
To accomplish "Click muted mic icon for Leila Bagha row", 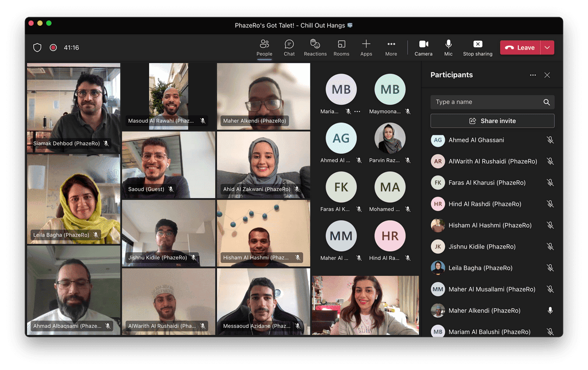I will coord(550,268).
